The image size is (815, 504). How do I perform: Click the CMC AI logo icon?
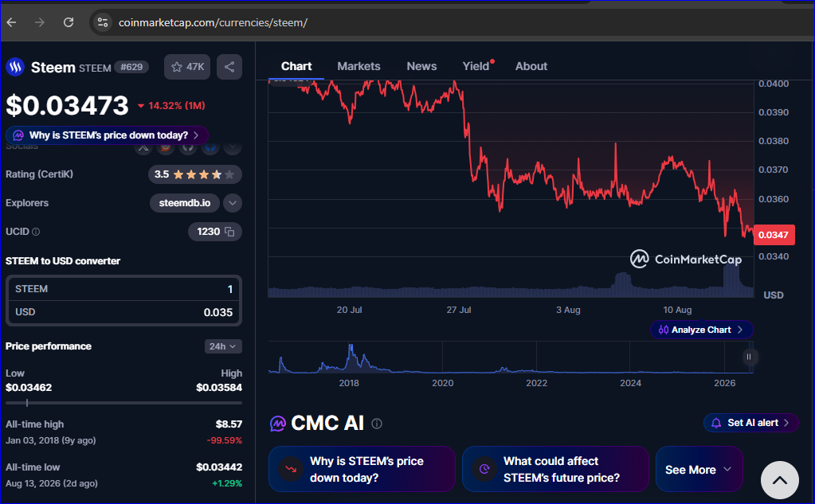[x=278, y=424]
